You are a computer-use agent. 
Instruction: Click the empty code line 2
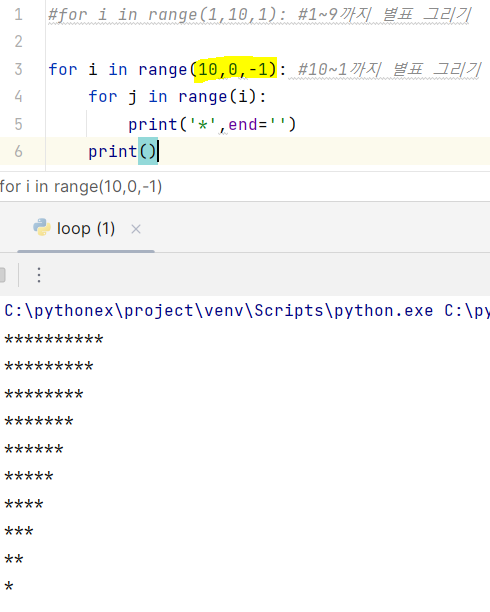tap(267, 42)
